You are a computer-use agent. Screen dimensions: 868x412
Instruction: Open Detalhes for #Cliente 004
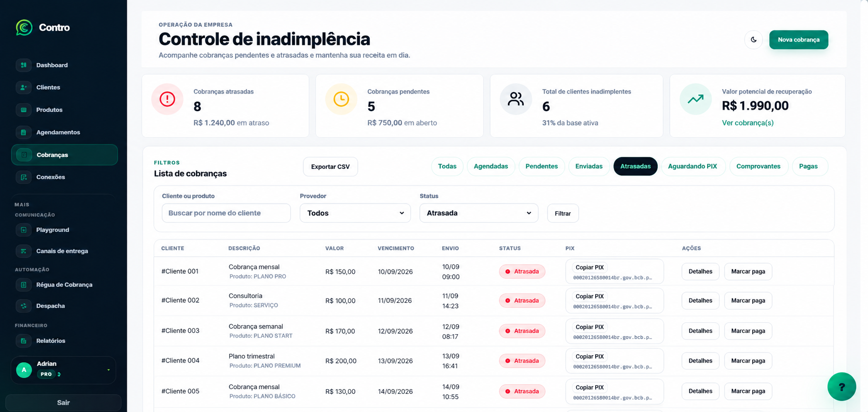[701, 361]
